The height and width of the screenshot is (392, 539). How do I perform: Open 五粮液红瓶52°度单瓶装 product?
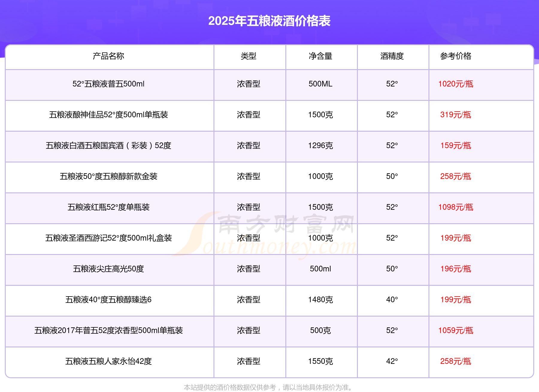tap(108, 207)
